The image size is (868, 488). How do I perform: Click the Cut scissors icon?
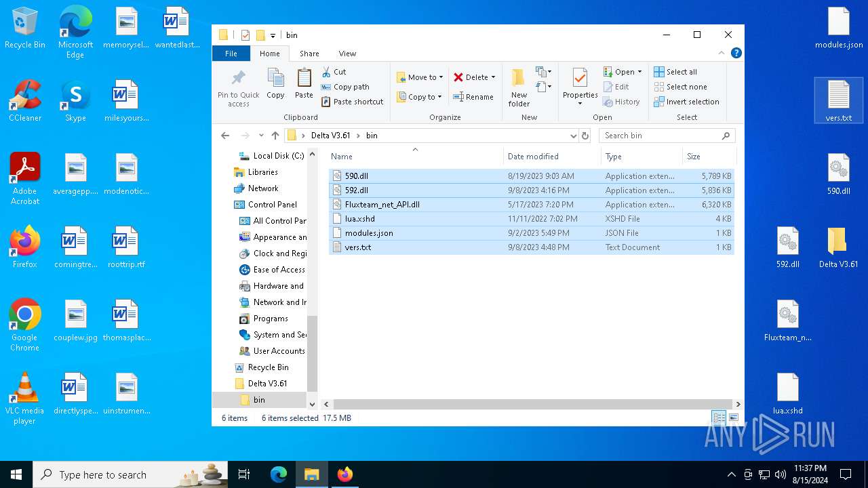pyautogui.click(x=327, y=72)
